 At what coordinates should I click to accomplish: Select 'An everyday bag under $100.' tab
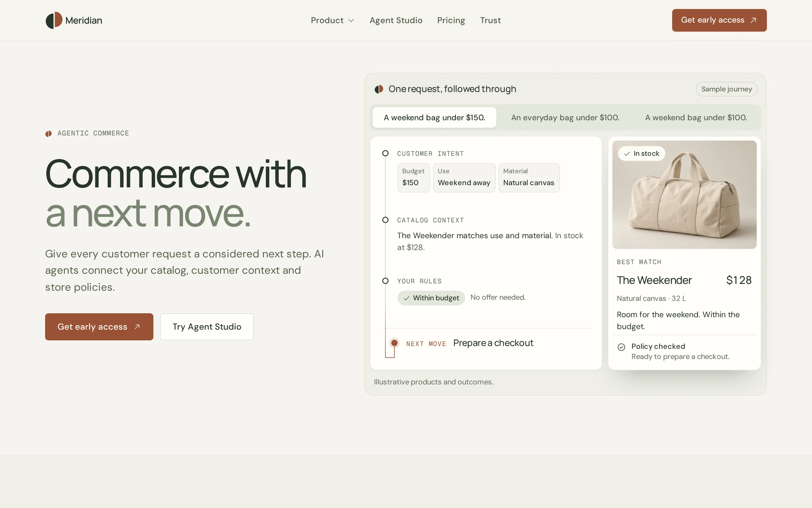click(565, 117)
